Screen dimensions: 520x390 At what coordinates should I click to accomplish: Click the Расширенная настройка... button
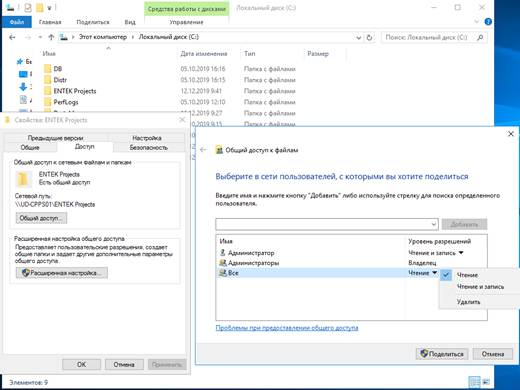click(x=62, y=273)
